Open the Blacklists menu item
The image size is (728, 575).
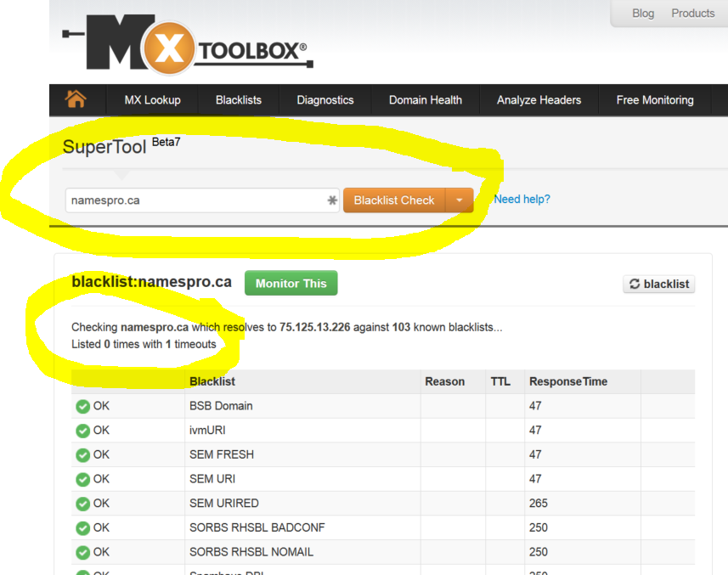[239, 99]
